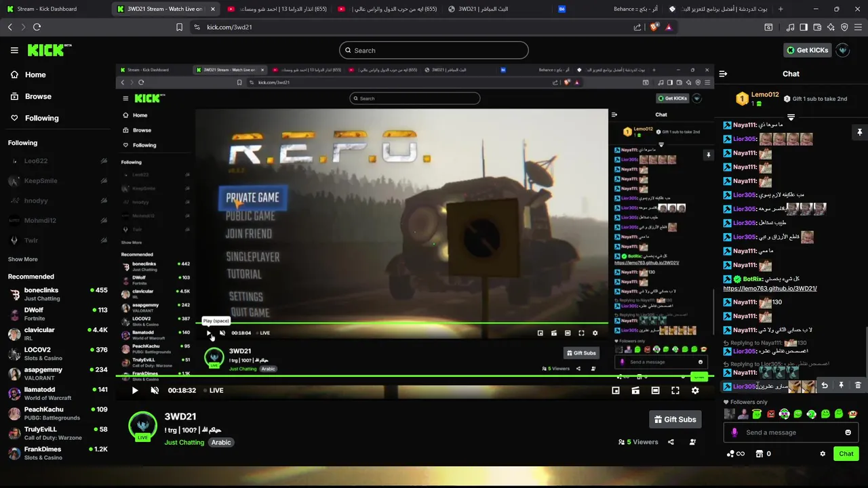The width and height of the screenshot is (868, 488).
Task: Open Brave Shields lion icon
Action: coord(654,27)
